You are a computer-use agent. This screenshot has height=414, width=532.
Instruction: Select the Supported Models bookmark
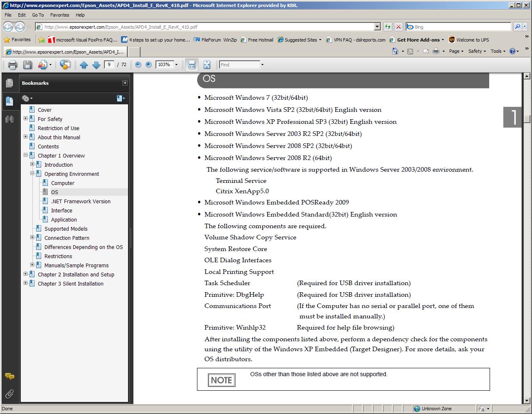click(x=66, y=229)
